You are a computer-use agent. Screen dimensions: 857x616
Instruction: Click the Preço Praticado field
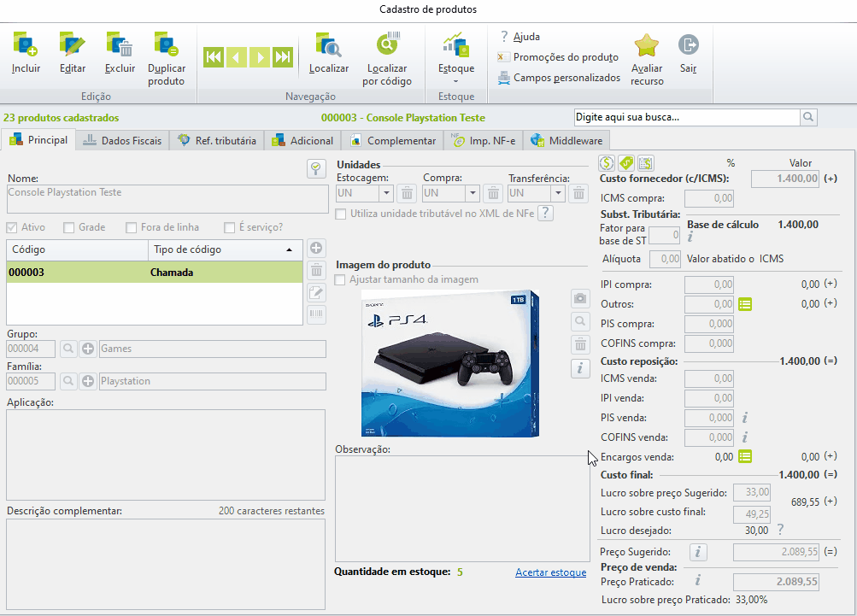coord(776,582)
